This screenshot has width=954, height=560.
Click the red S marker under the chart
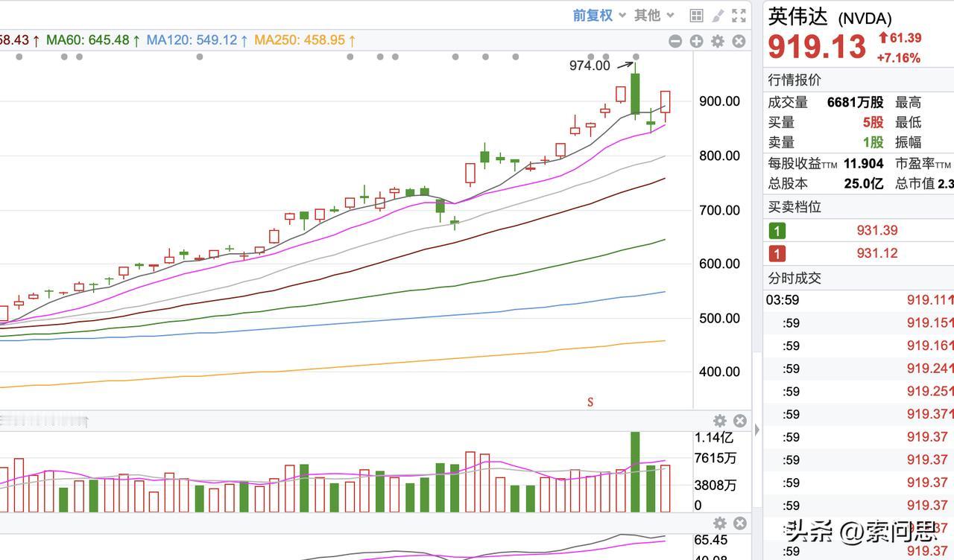pyautogui.click(x=590, y=402)
